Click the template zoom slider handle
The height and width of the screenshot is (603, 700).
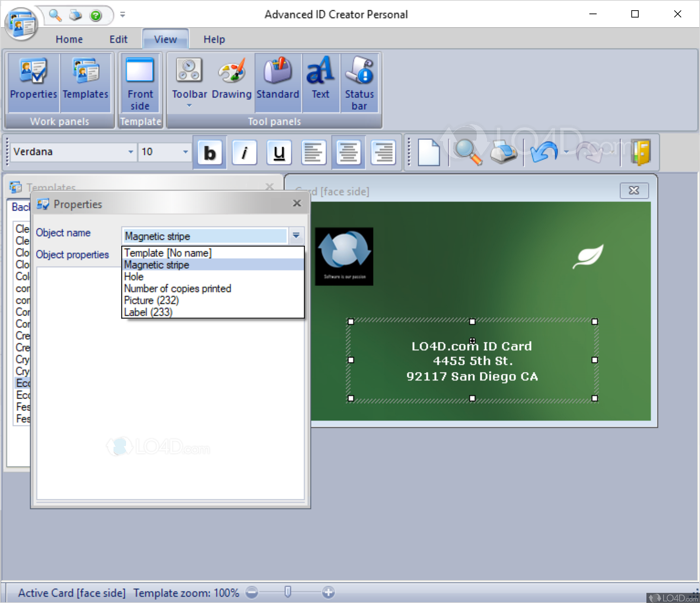click(288, 592)
